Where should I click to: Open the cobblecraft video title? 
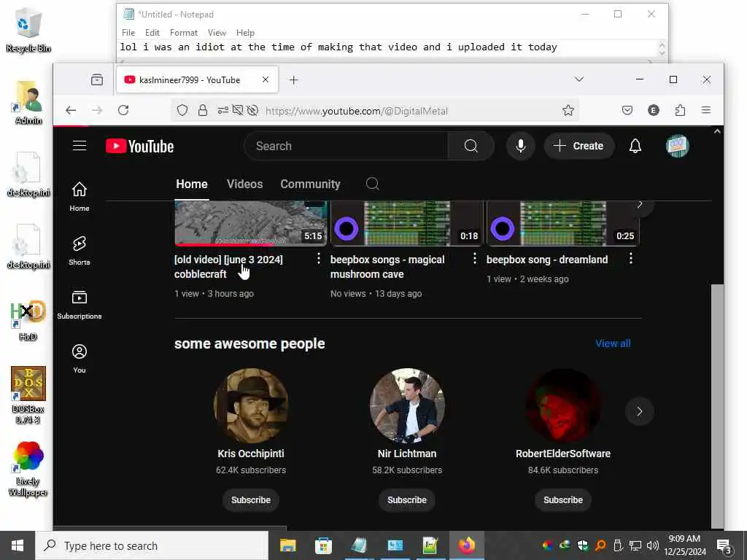pyautogui.click(x=228, y=267)
